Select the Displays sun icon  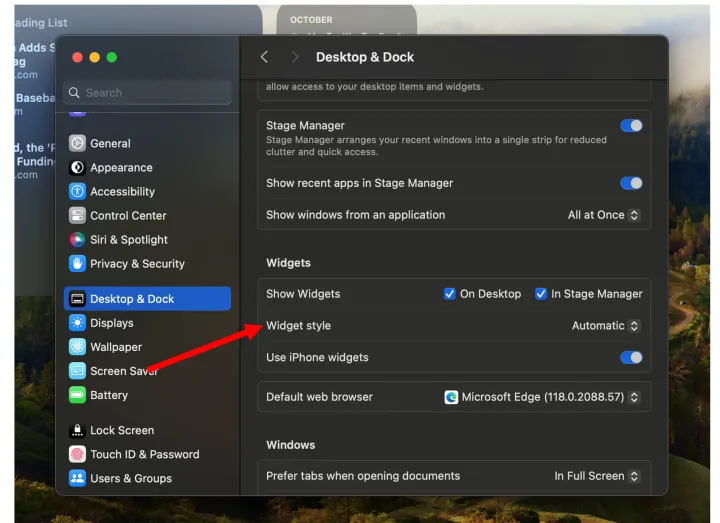click(x=77, y=323)
